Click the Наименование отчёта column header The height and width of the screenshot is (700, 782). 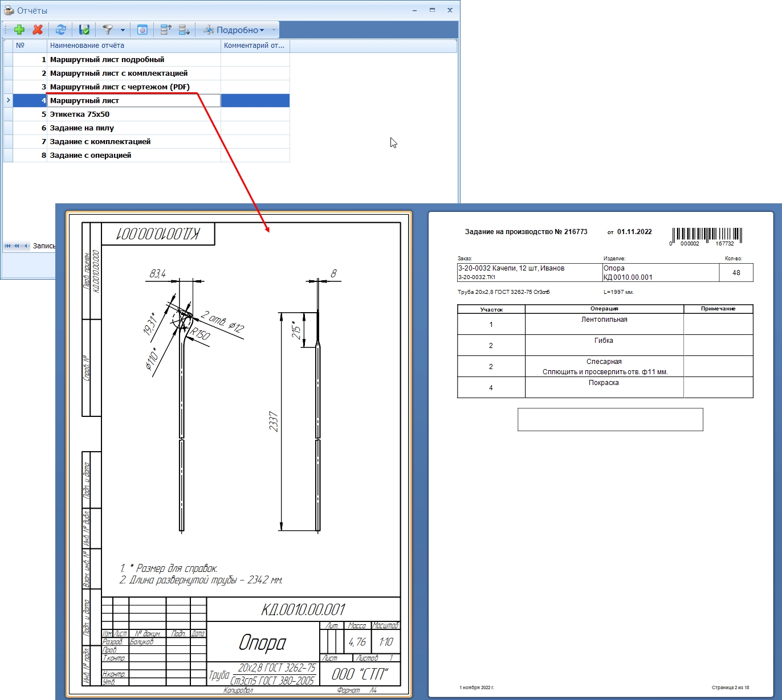(x=134, y=46)
